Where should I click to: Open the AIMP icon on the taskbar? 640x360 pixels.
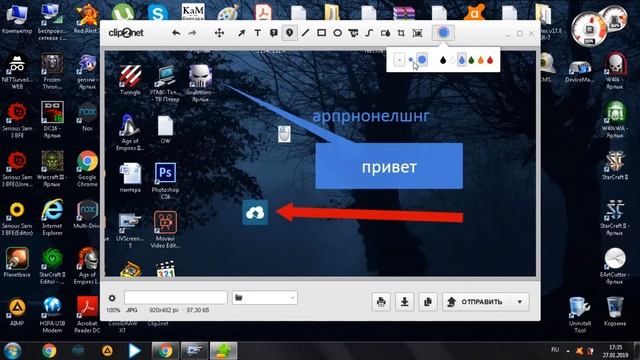click(107, 351)
